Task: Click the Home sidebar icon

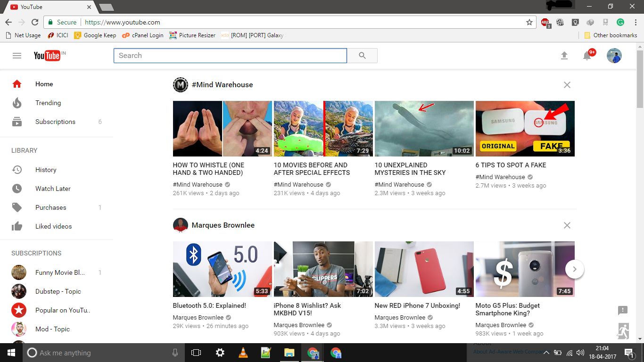Action: [x=17, y=84]
